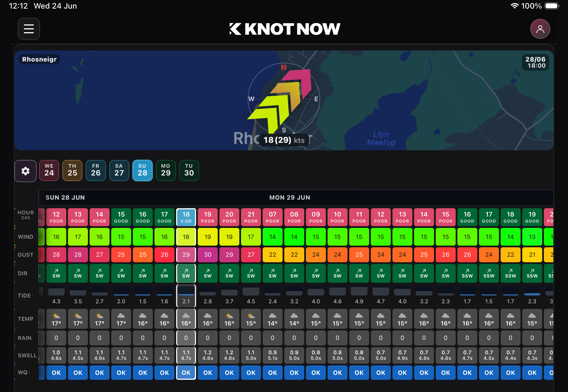Click Sunday wind 19 yellow cell at hour 19
The height and width of the screenshot is (392, 568).
(208, 237)
